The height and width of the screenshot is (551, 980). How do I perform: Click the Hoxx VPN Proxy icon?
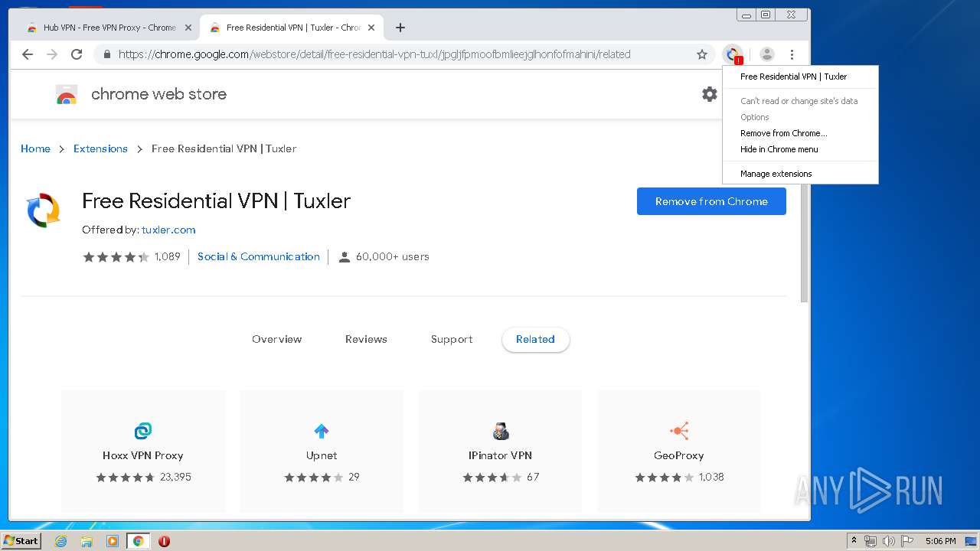point(143,431)
